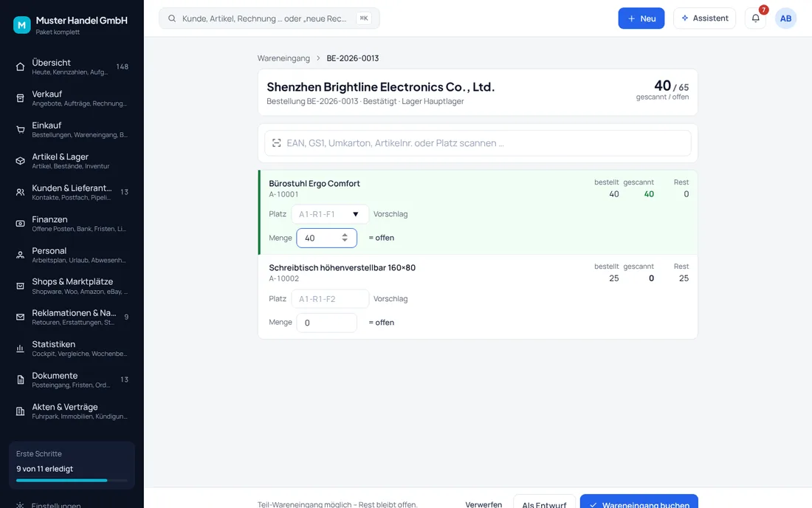Image resolution: width=812 pixels, height=508 pixels.
Task: Click the Verkauf sidebar icon
Action: 20,98
